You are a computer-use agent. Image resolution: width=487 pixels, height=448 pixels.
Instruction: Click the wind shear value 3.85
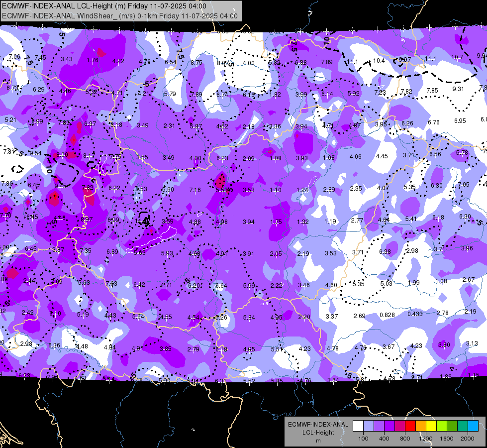click(x=166, y=349)
